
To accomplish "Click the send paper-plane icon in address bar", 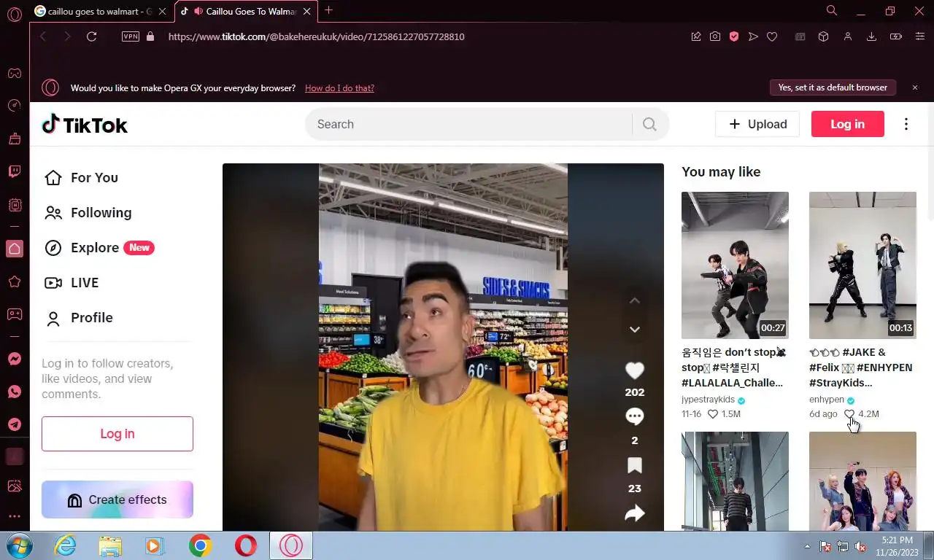I will coord(753,36).
